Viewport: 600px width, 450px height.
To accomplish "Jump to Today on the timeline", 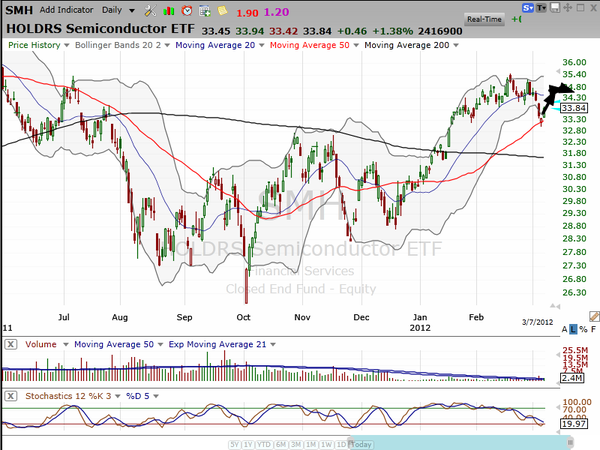I will coord(360,445).
